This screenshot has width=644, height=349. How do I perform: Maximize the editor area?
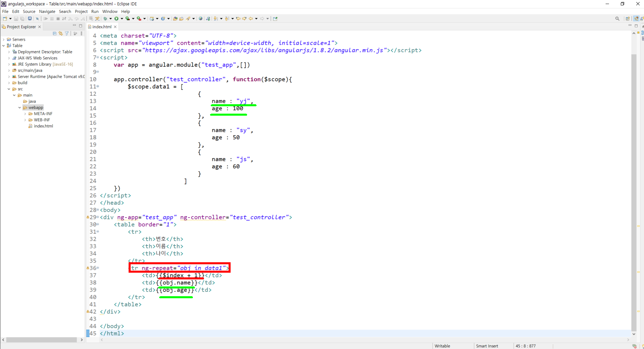(636, 26)
